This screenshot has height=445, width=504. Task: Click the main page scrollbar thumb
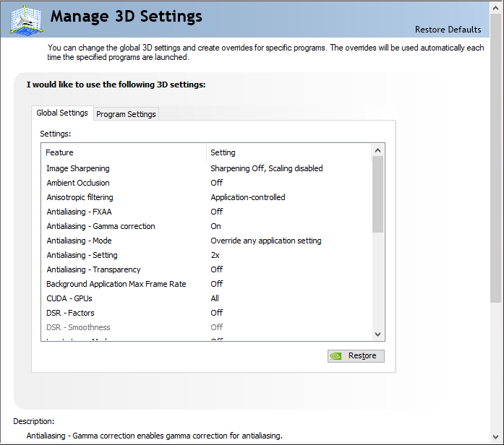[x=495, y=158]
